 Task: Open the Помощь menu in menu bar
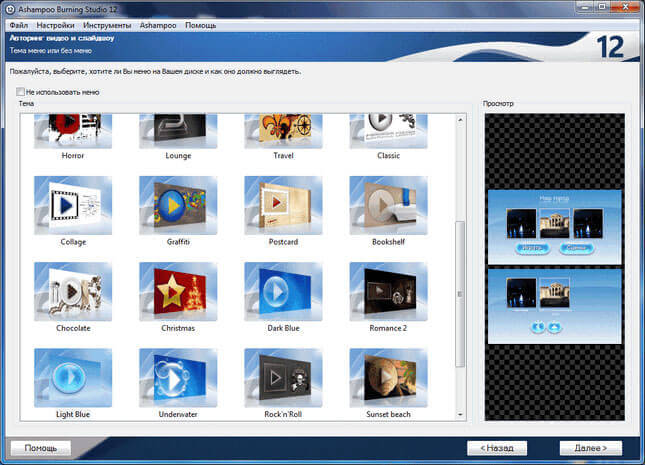tap(200, 26)
